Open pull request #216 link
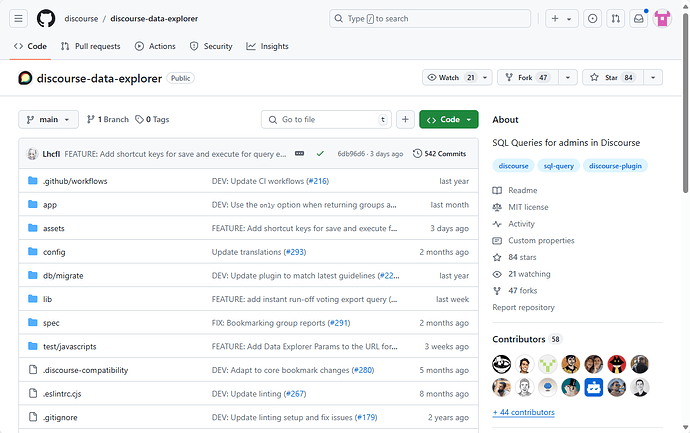This screenshot has height=433, width=690. tap(317, 181)
